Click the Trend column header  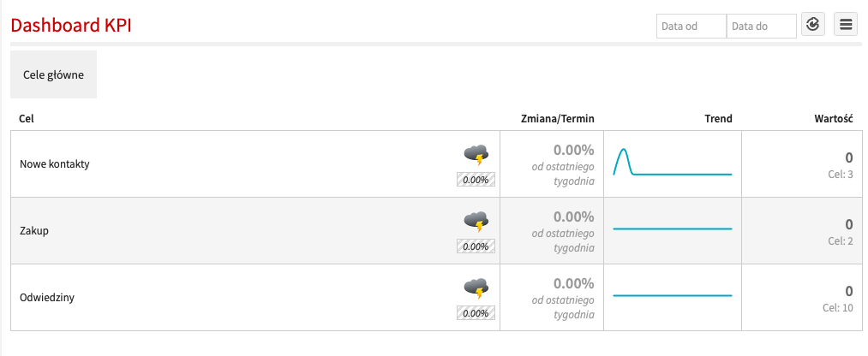[x=718, y=119]
